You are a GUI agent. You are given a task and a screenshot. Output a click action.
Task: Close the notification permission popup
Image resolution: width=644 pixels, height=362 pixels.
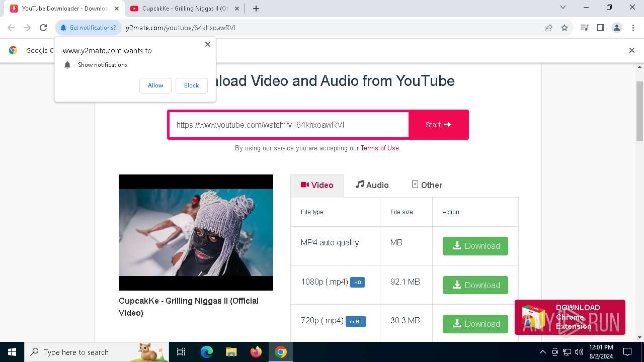208,44
